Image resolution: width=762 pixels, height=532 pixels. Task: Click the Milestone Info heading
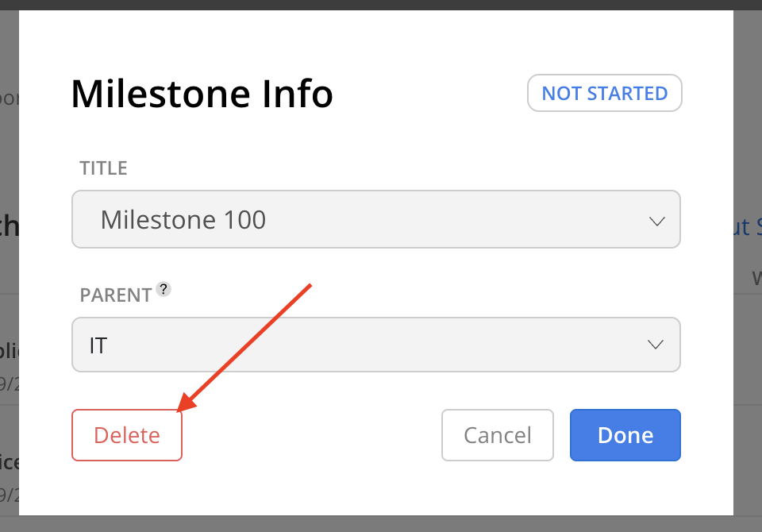(x=202, y=94)
